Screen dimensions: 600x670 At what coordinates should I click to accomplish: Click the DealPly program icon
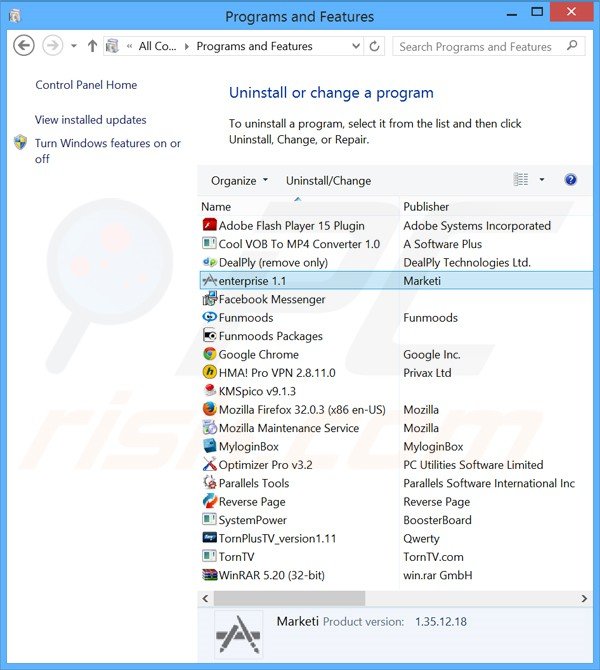[x=209, y=262]
